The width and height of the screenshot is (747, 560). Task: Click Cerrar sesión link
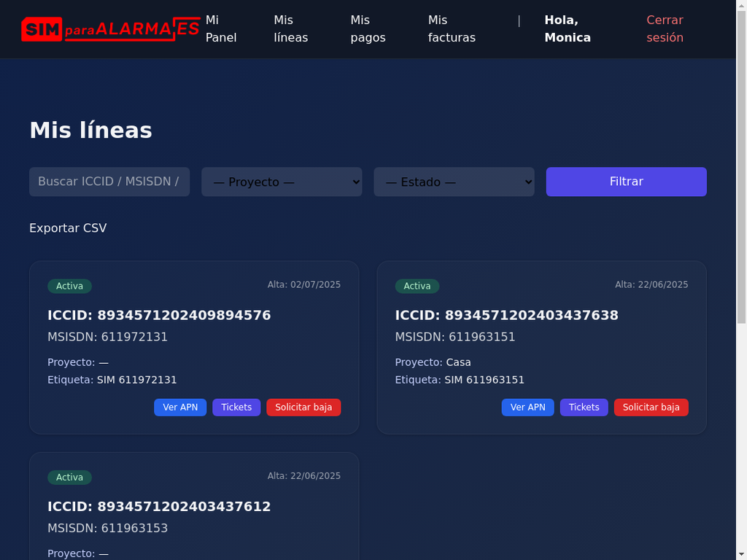click(x=665, y=28)
